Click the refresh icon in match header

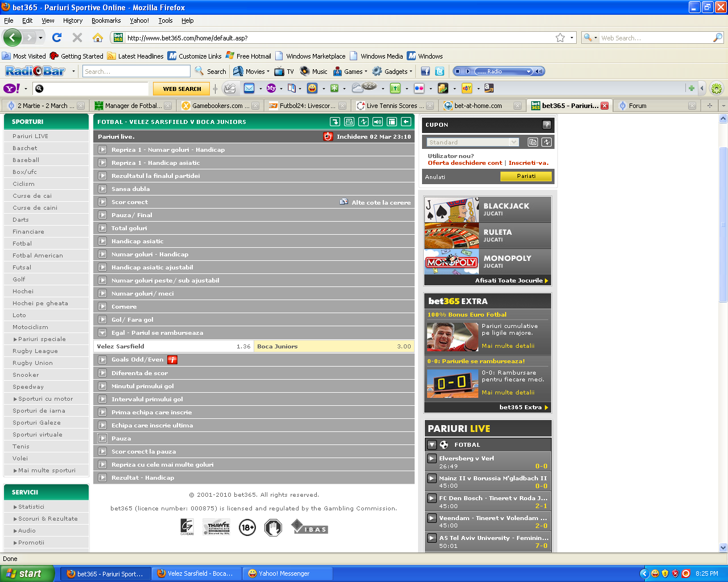pos(363,122)
